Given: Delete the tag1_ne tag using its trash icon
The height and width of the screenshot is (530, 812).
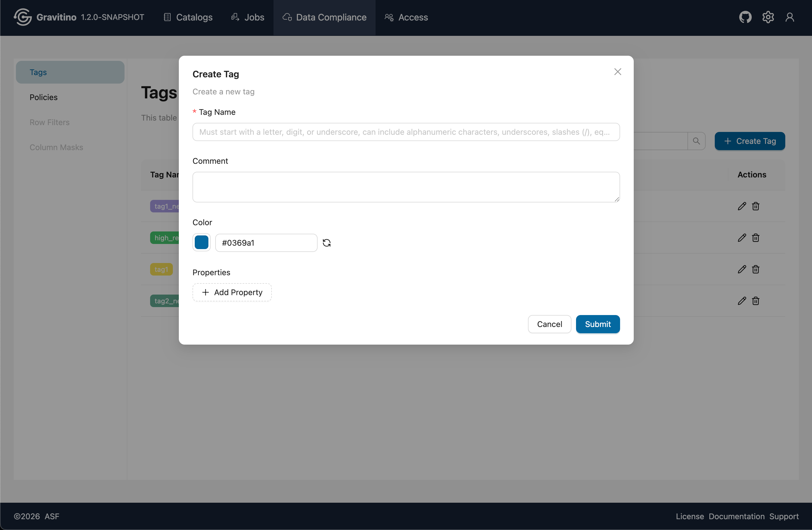Looking at the screenshot, I should (756, 206).
